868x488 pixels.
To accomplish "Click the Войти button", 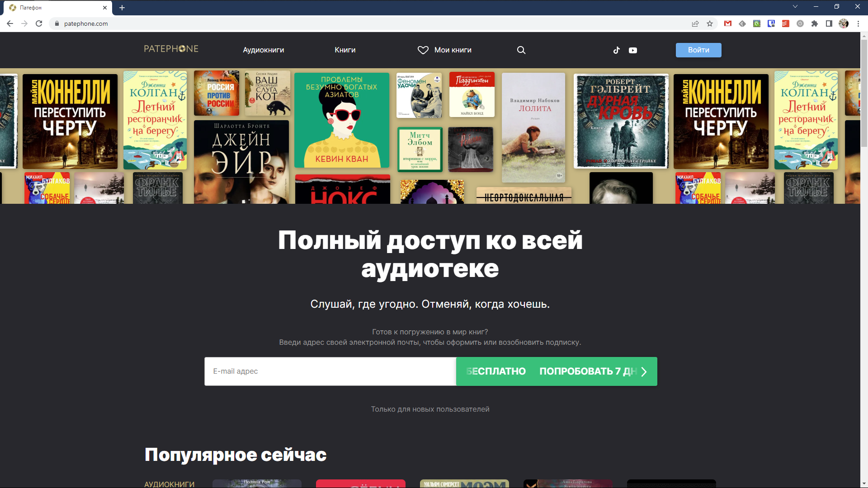I will 698,50.
